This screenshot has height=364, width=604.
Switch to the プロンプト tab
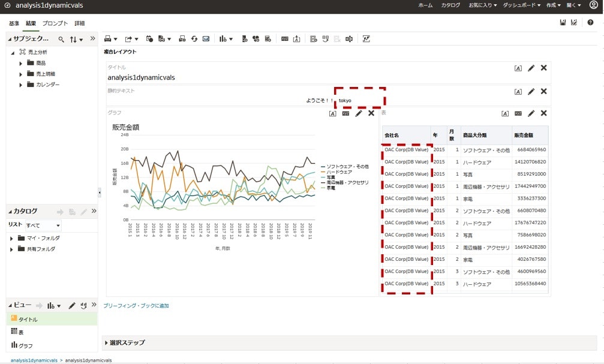click(x=55, y=23)
